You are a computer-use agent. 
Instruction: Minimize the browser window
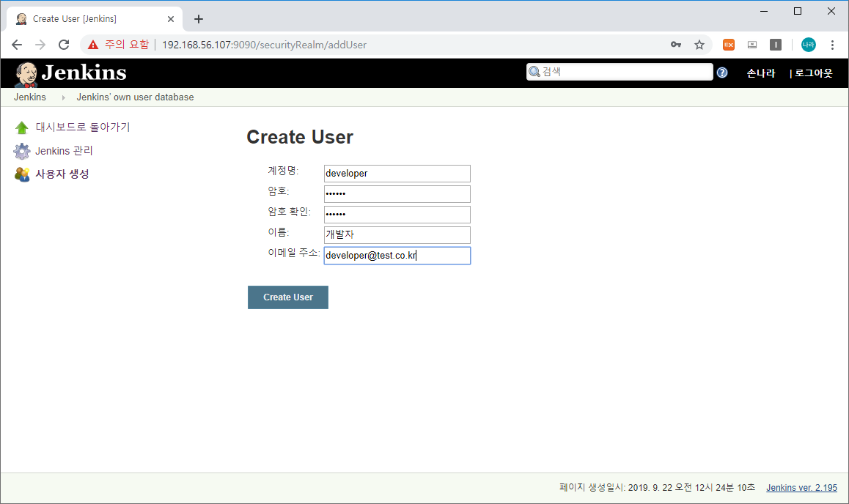pyautogui.click(x=764, y=11)
